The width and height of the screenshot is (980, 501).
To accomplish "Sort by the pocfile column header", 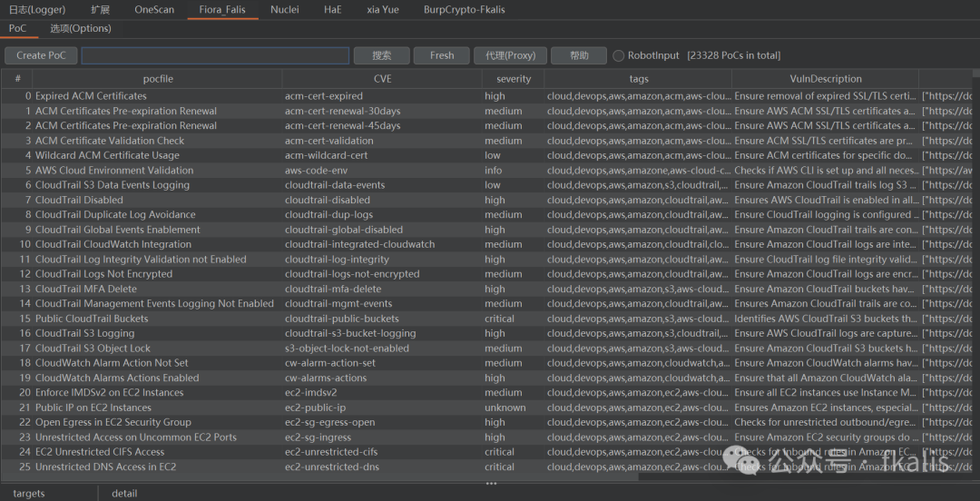I will (158, 79).
